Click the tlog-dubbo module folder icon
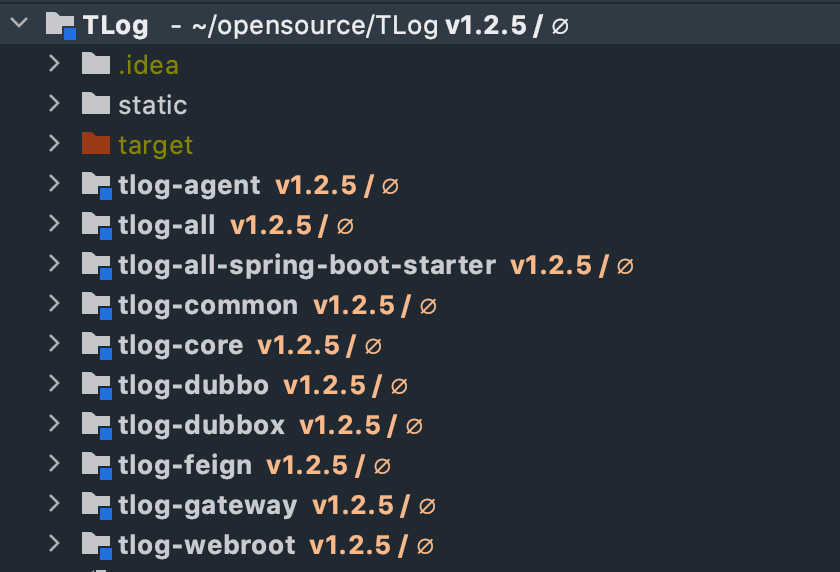 pyautogui.click(x=96, y=385)
